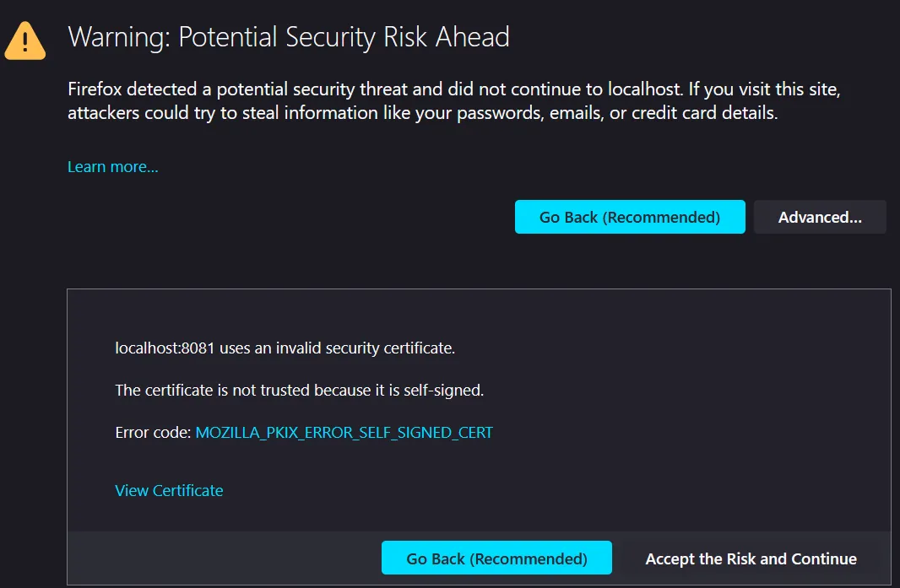Open the View Certificate link

coord(169,491)
